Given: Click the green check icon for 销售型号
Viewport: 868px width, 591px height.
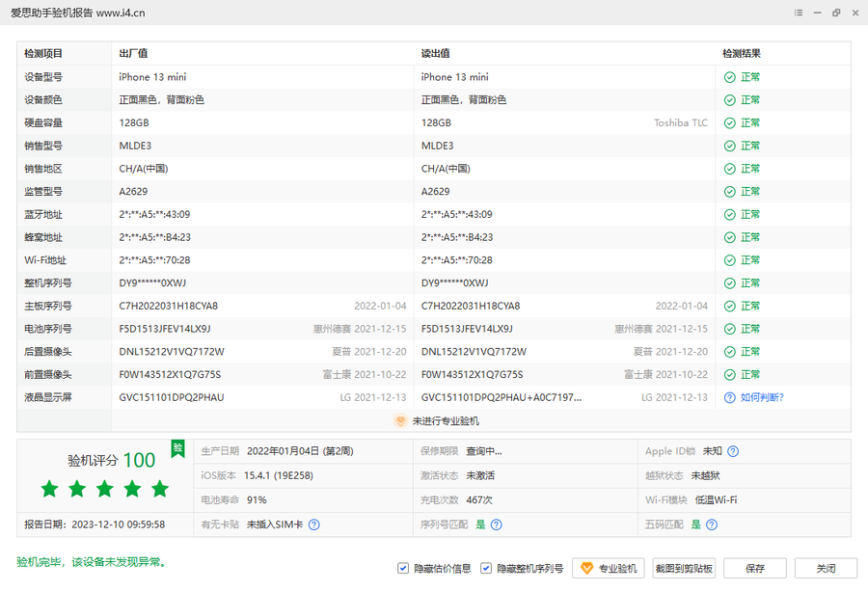Looking at the screenshot, I should tap(730, 147).
